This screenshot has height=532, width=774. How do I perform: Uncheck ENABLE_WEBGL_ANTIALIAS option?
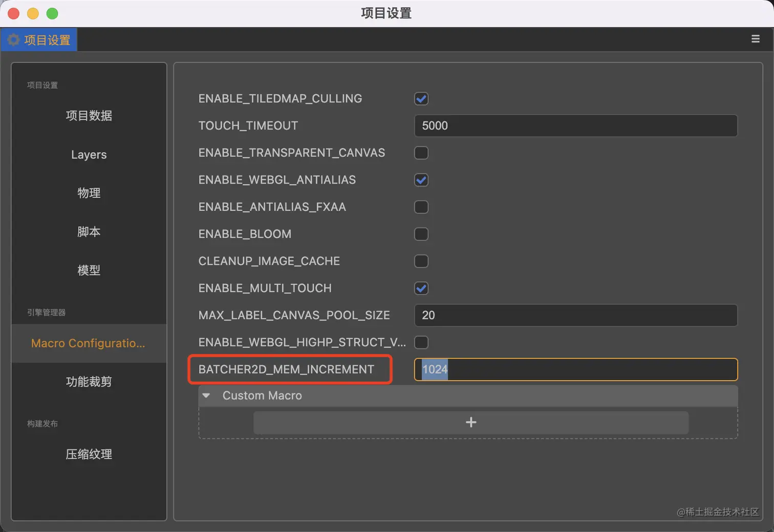click(421, 180)
